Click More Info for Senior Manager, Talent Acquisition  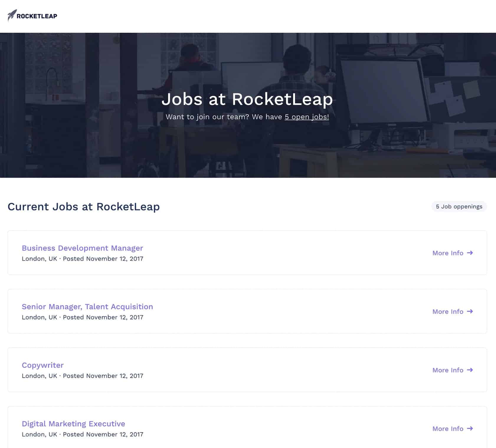click(x=453, y=312)
